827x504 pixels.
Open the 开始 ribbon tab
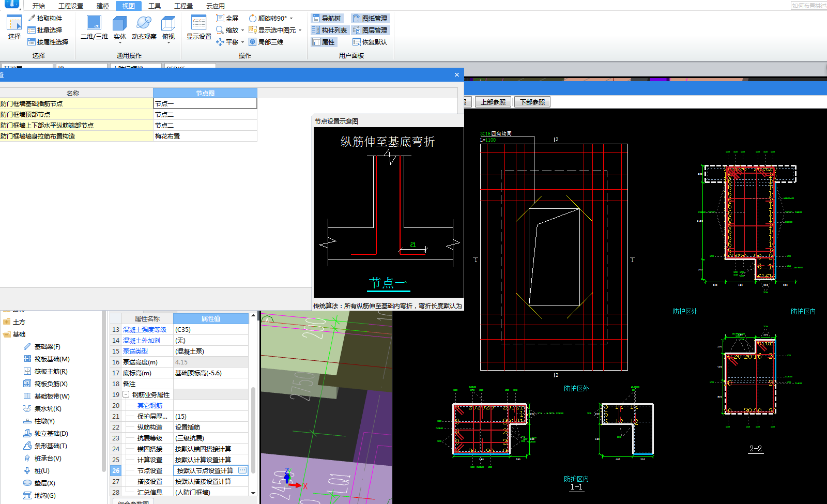point(39,6)
